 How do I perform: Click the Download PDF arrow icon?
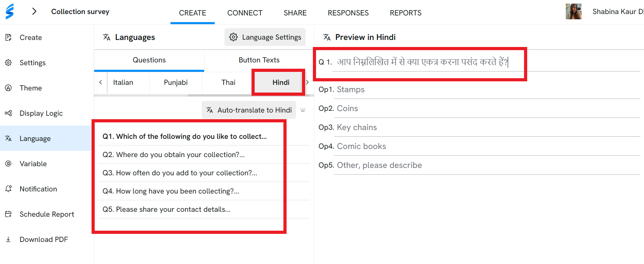click(x=8, y=239)
